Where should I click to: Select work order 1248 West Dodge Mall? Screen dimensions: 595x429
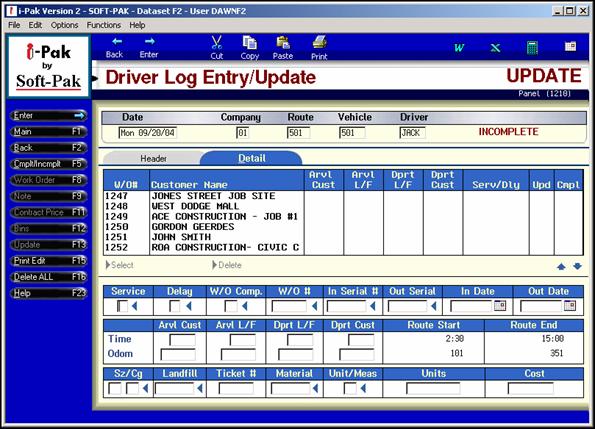point(343,206)
